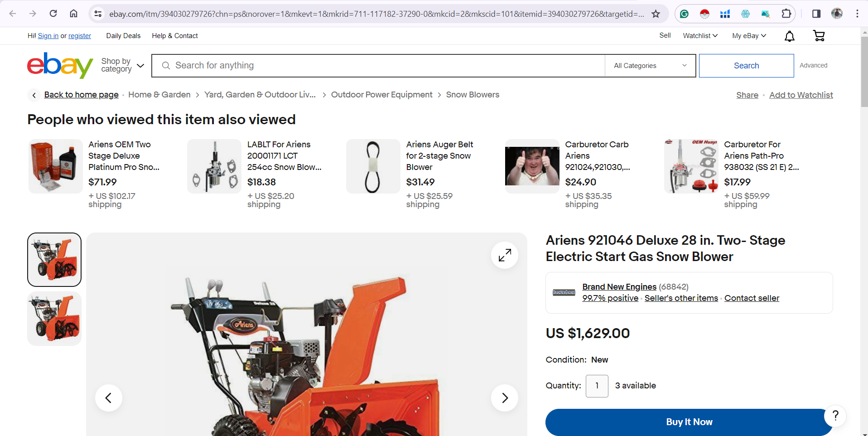Select the second snow blower thumbnail

(x=54, y=319)
